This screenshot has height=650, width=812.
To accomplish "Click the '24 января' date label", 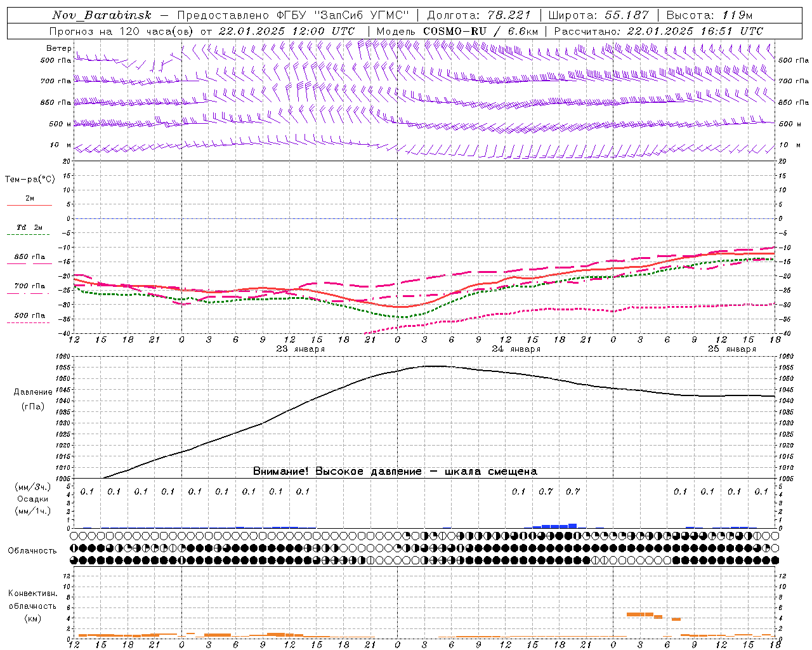I will tap(516, 349).
